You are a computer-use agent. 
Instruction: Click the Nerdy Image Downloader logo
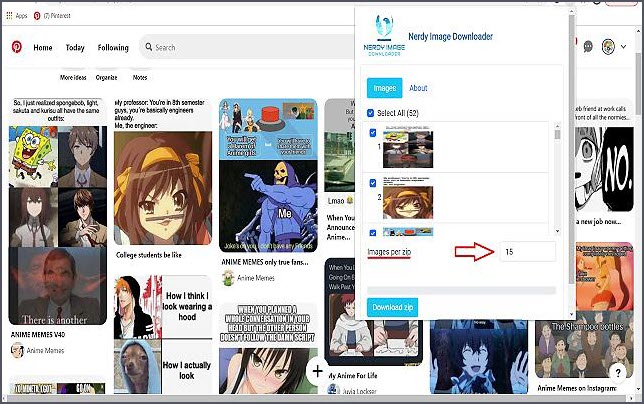384,36
